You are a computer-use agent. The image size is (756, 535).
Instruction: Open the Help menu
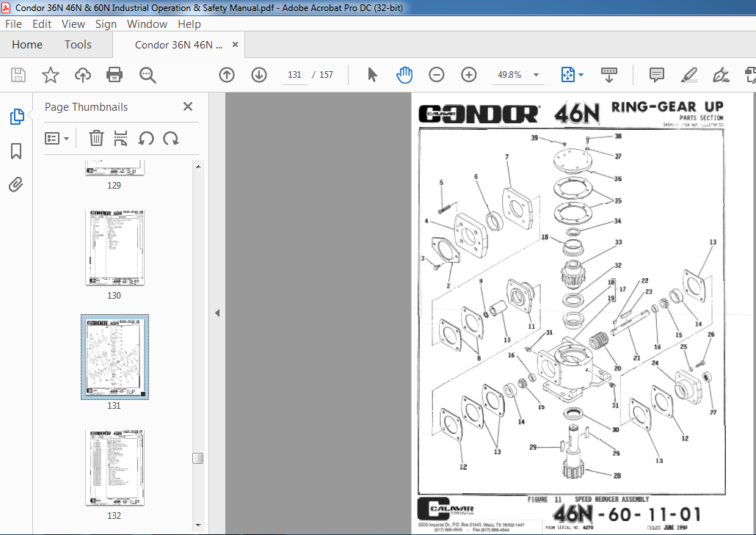(x=189, y=24)
